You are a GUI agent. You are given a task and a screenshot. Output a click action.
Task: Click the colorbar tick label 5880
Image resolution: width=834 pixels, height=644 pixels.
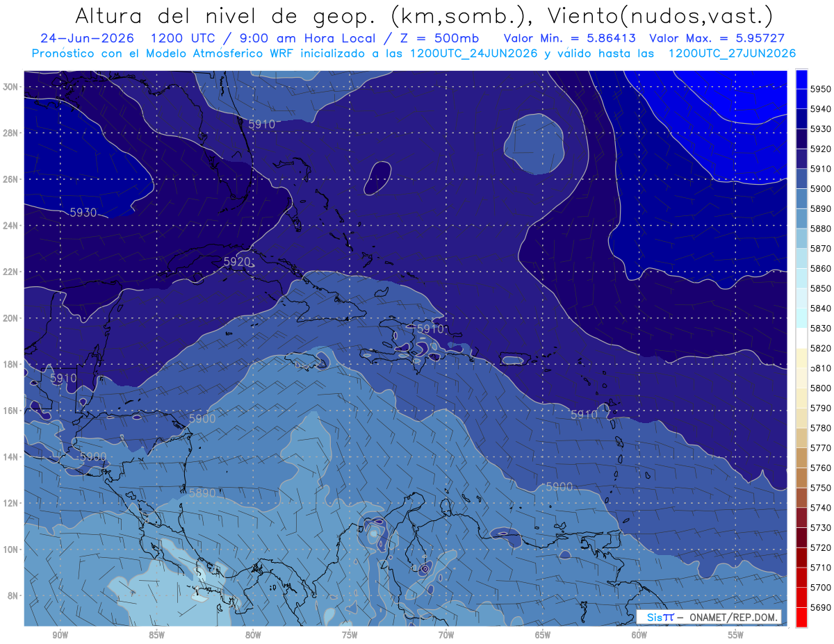tap(820, 229)
